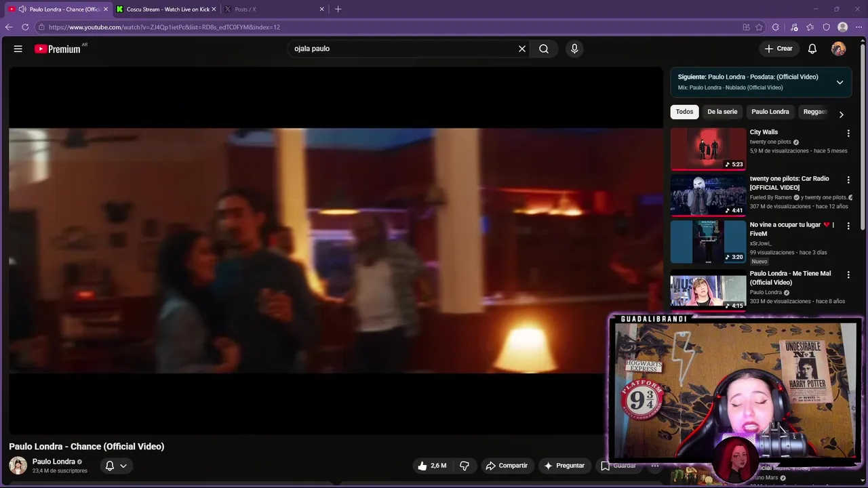Go to YouTube Premium home logo
The height and width of the screenshot is (488, 868).
pos(58,49)
